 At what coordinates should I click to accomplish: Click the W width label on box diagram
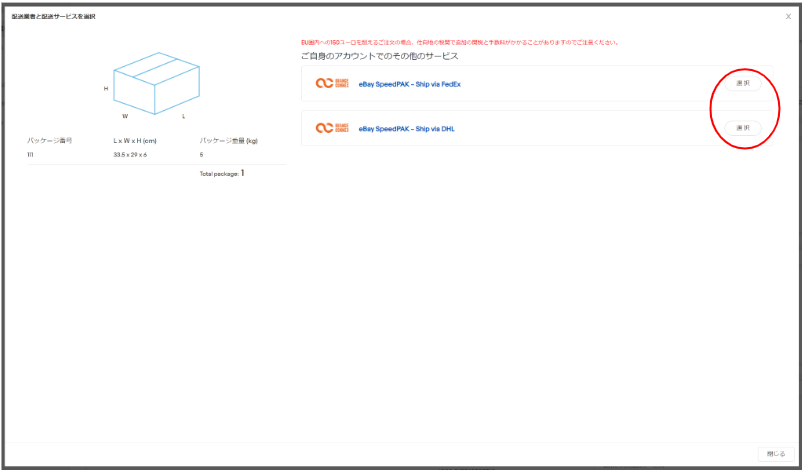coord(125,116)
